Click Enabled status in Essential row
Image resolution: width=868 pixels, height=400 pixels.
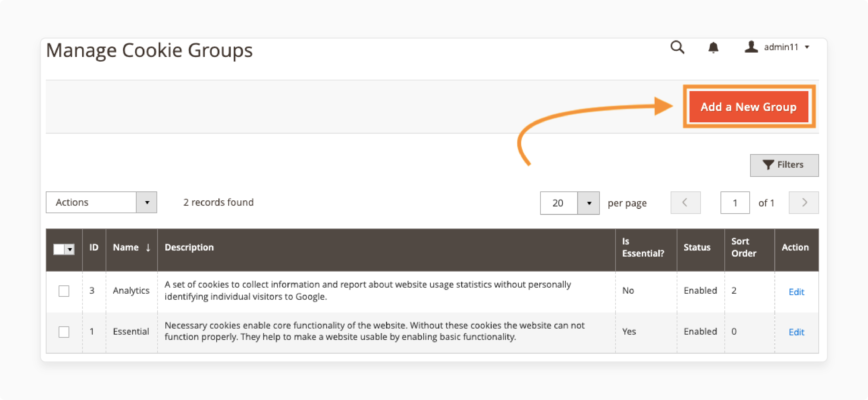coord(700,332)
